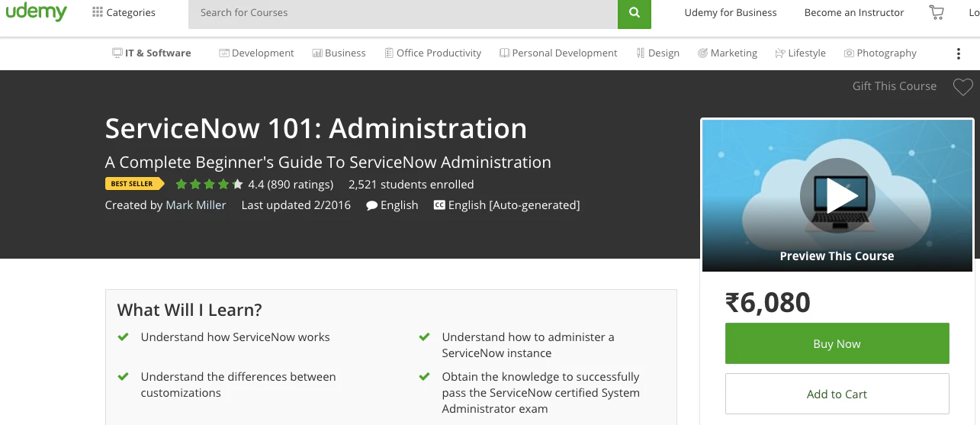Click the BEST SELLER badge
980x425 pixels.
(134, 184)
